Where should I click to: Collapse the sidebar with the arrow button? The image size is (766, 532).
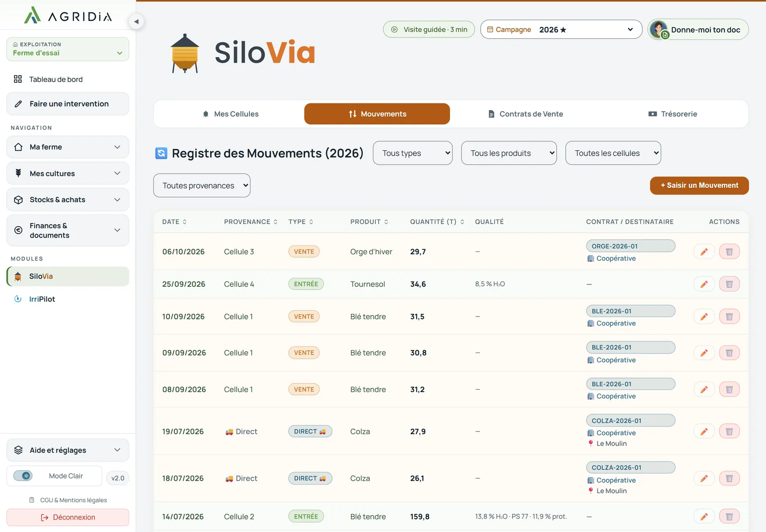(x=136, y=22)
